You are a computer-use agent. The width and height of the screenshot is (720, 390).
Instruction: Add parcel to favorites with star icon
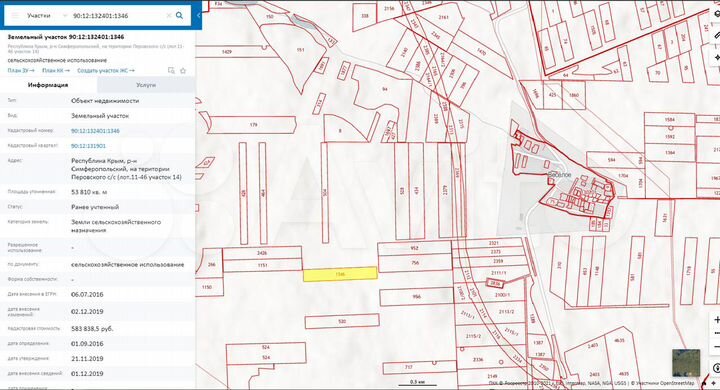click(183, 70)
